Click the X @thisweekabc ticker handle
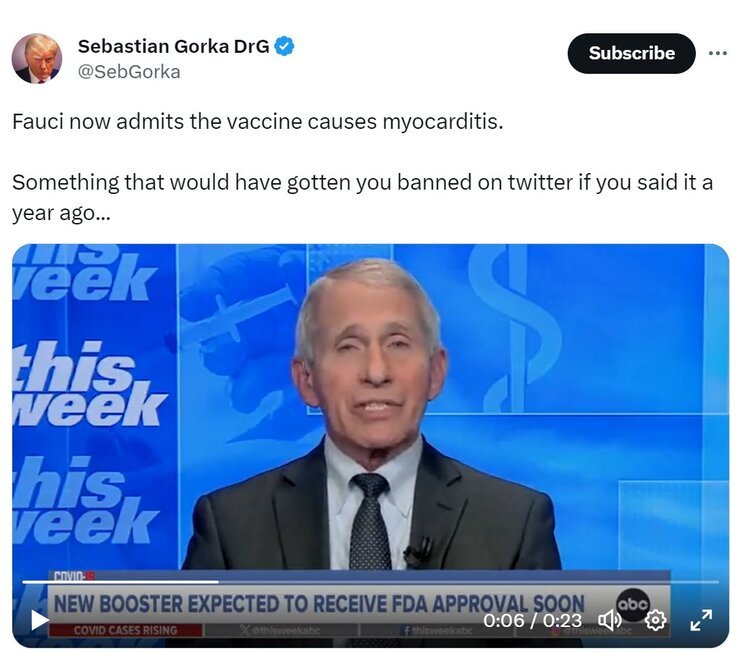This screenshot has width=740, height=653. 280,630
